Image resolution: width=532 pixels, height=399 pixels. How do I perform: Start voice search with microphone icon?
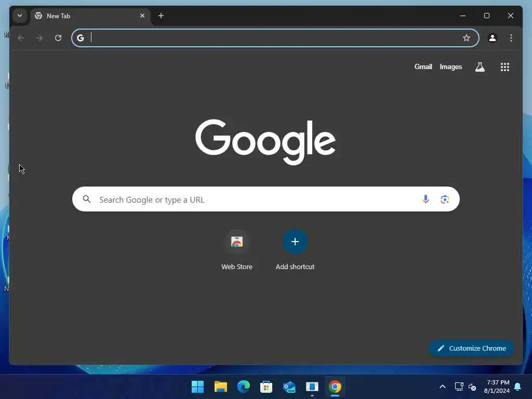pos(425,199)
